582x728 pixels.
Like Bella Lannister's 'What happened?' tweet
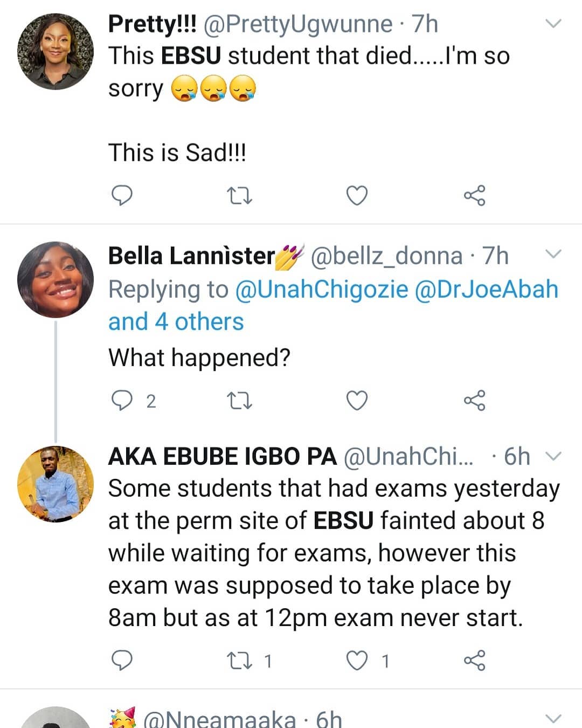(x=356, y=401)
